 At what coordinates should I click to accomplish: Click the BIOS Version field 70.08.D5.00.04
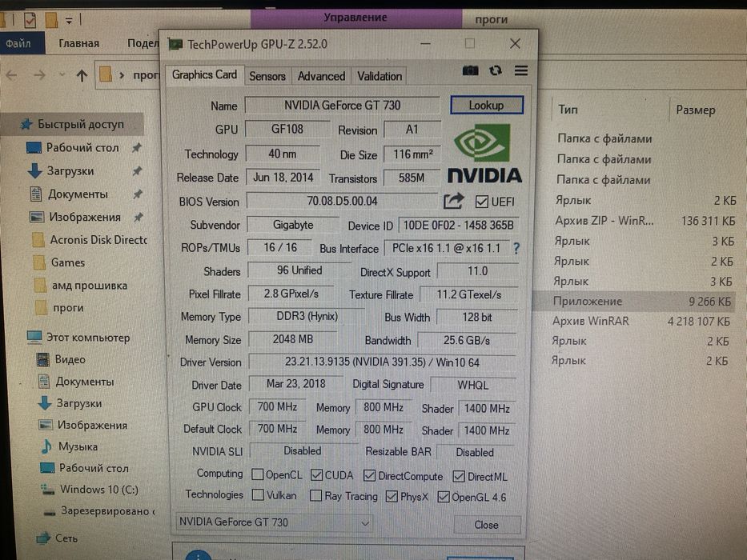[x=343, y=201]
